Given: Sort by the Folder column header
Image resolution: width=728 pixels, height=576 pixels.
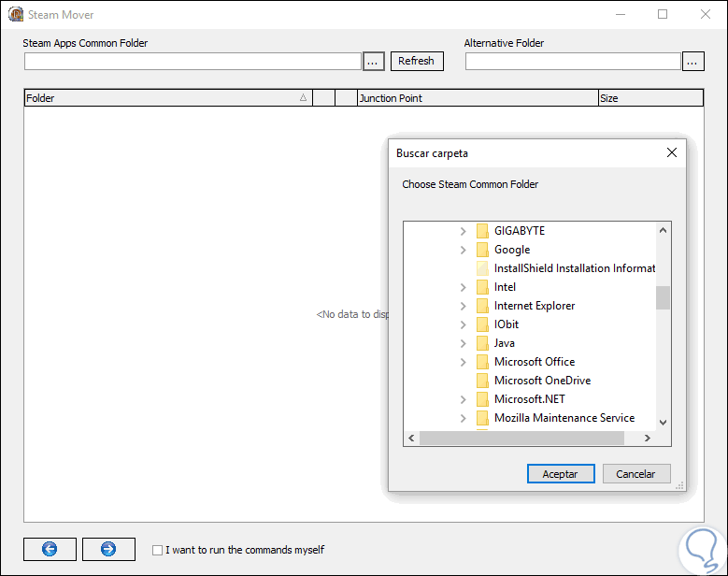Looking at the screenshot, I should (x=168, y=98).
